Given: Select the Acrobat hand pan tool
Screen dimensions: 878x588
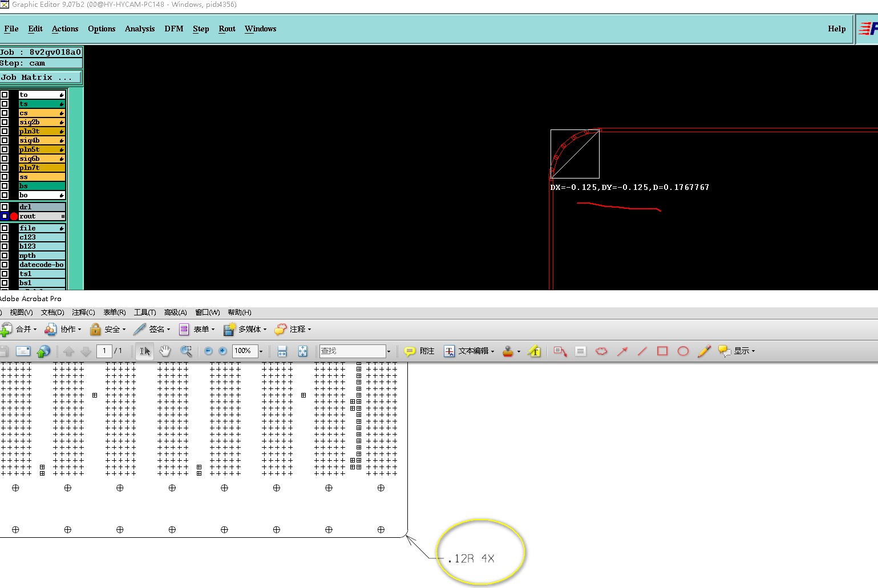Looking at the screenshot, I should (165, 351).
